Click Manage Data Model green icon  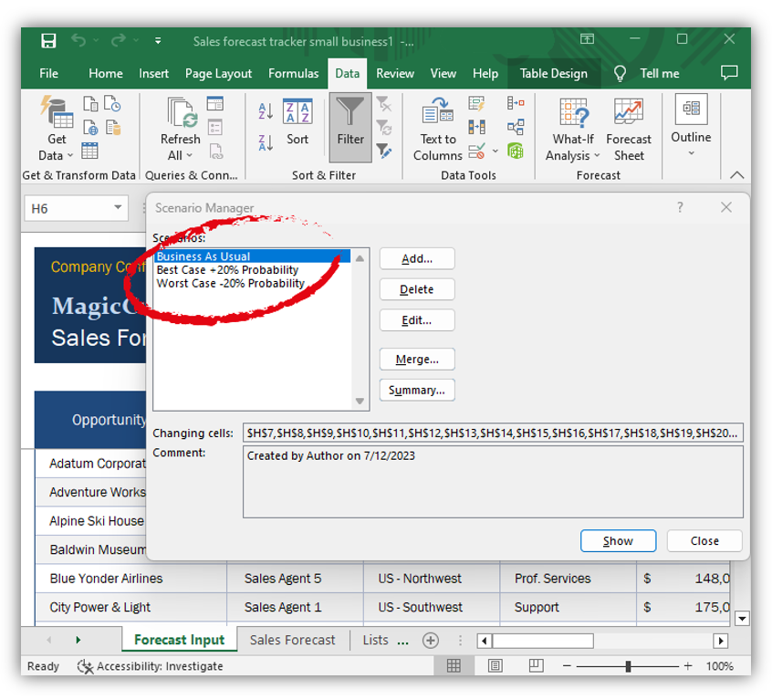pos(516,151)
